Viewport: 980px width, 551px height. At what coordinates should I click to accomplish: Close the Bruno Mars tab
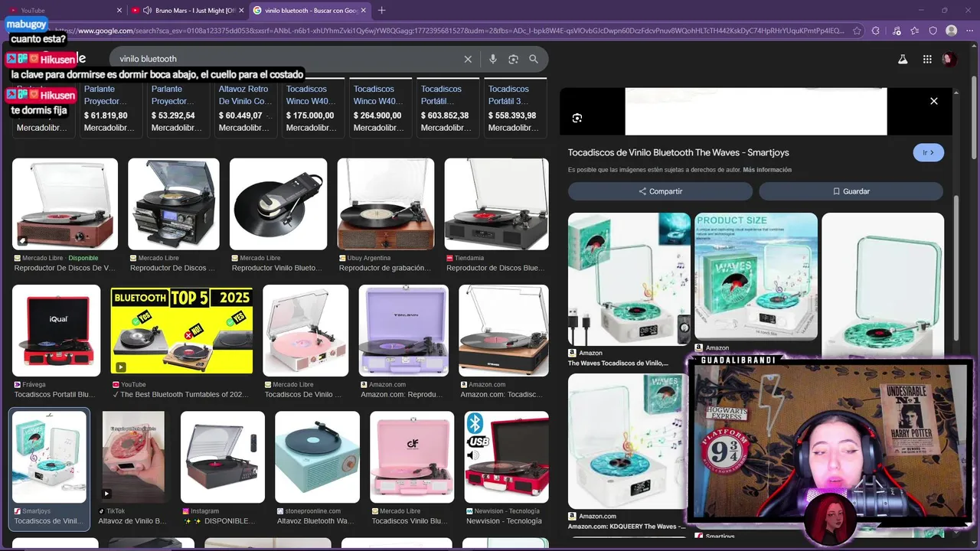coord(241,10)
